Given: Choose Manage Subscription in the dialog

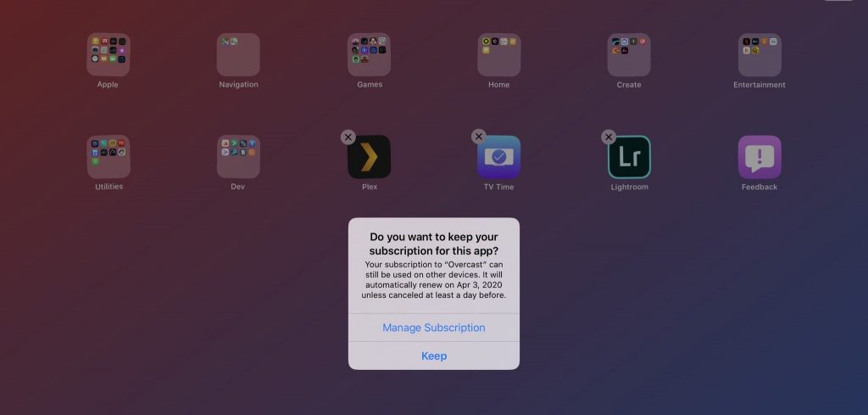Looking at the screenshot, I should tap(433, 328).
